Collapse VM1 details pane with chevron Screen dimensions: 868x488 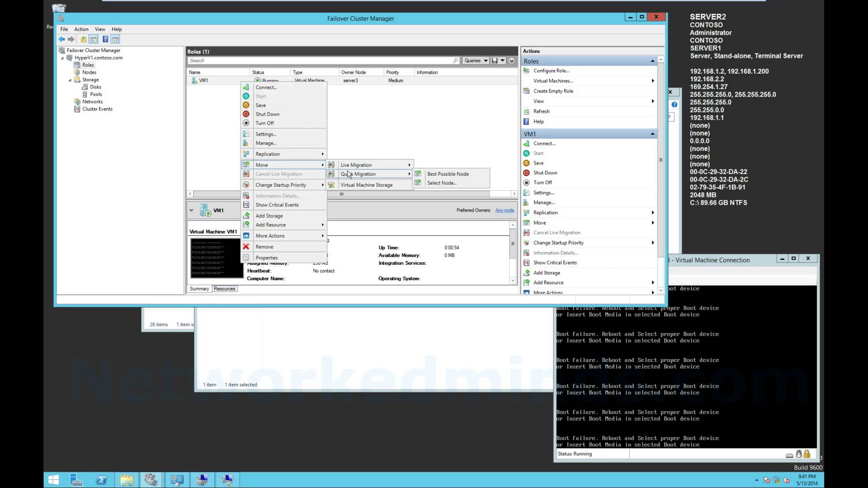tap(191, 210)
